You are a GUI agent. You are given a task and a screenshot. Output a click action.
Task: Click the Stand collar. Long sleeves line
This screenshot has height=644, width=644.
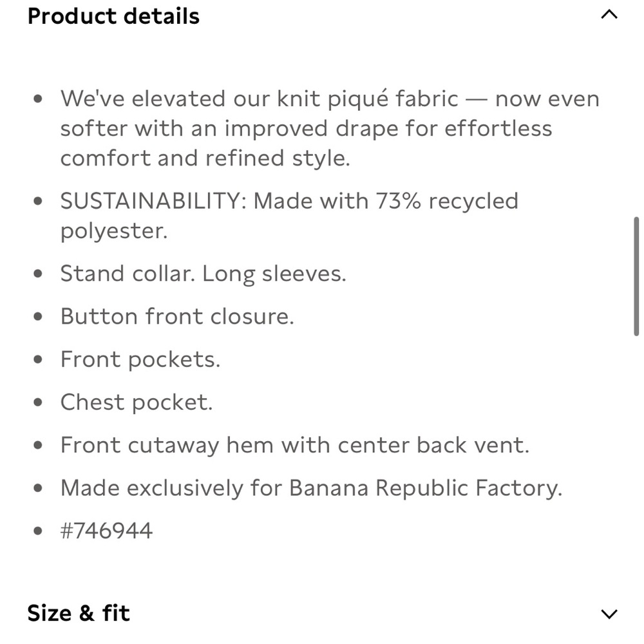(203, 274)
